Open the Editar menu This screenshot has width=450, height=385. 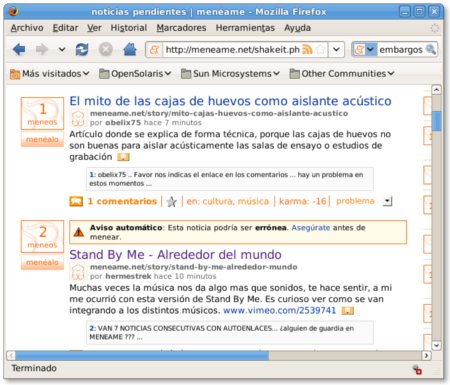(x=65, y=28)
